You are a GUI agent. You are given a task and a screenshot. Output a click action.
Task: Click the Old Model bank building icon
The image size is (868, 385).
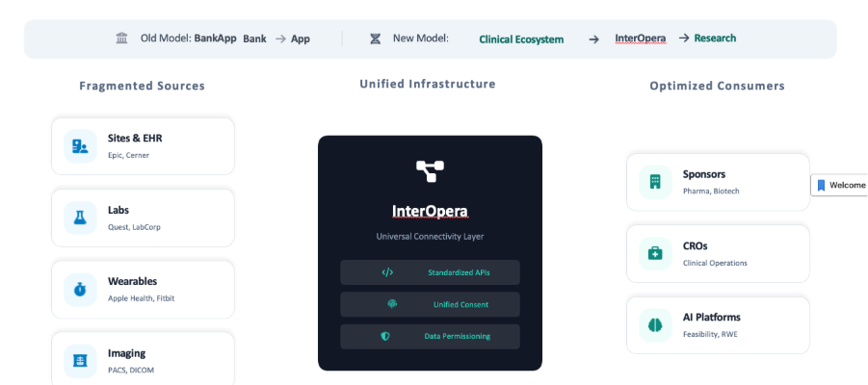coord(121,38)
